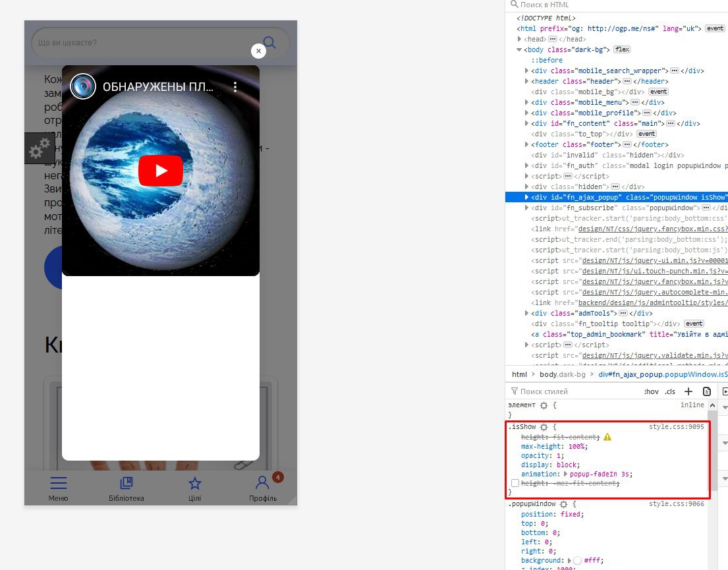The width and height of the screenshot is (728, 570).
Task: Click rules panel scrollbar up arrow
Action: (712, 405)
